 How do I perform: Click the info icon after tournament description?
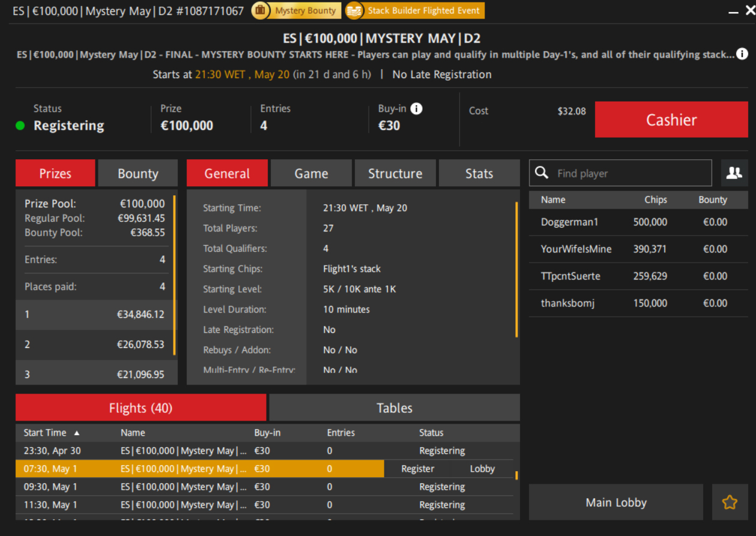(x=742, y=55)
